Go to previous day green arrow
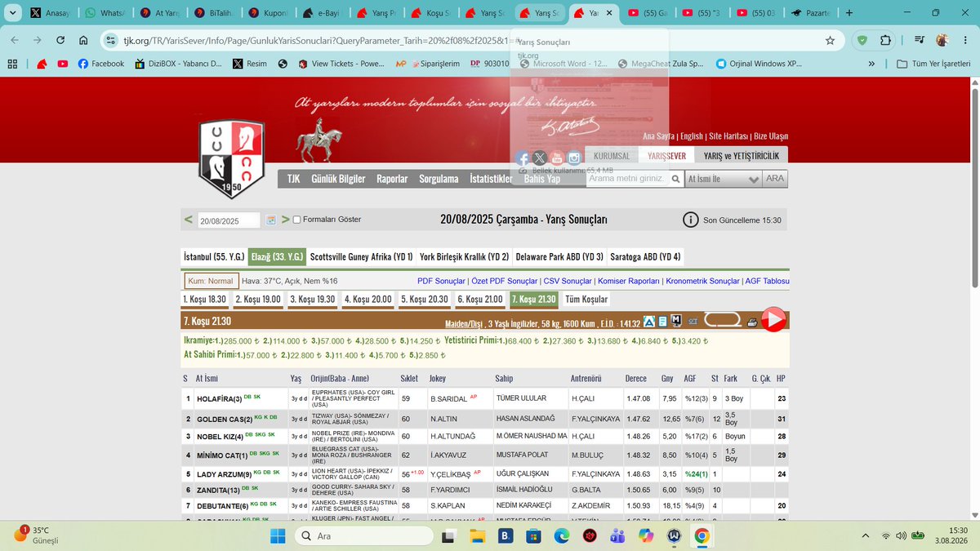Image resolution: width=980 pixels, height=551 pixels. 189,220
